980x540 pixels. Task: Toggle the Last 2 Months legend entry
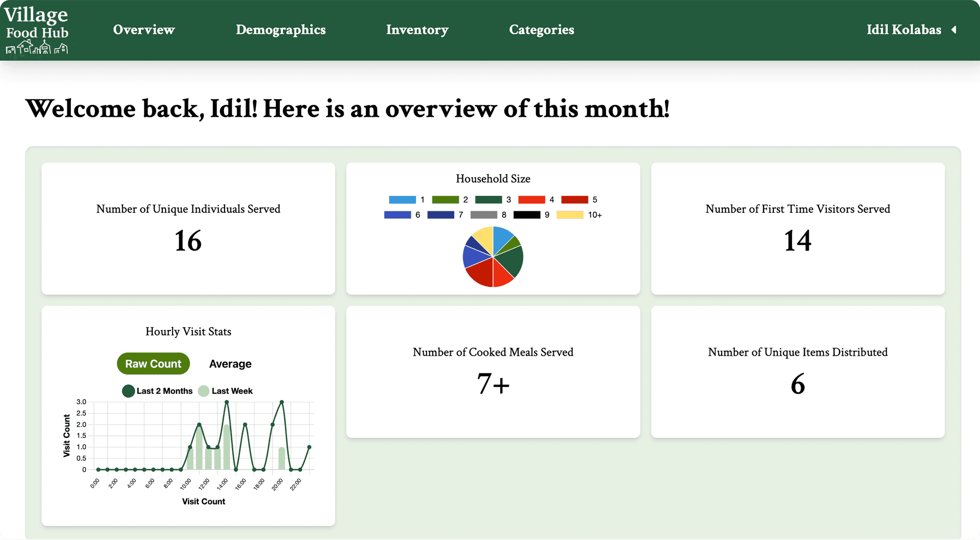click(157, 391)
